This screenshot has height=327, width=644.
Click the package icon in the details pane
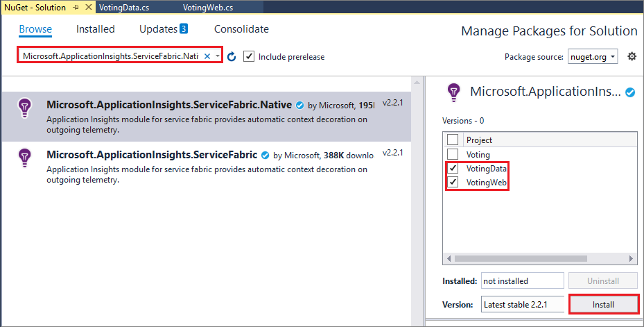pos(454,92)
